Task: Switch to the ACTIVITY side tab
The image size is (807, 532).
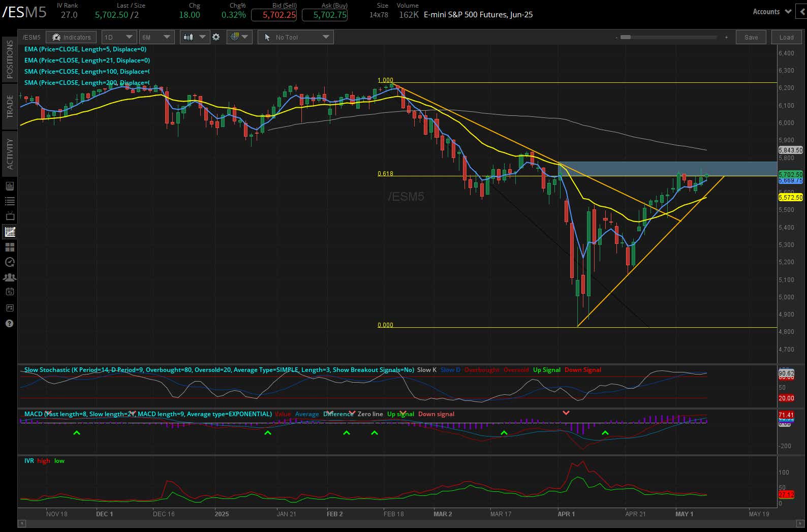Action: (x=10, y=153)
